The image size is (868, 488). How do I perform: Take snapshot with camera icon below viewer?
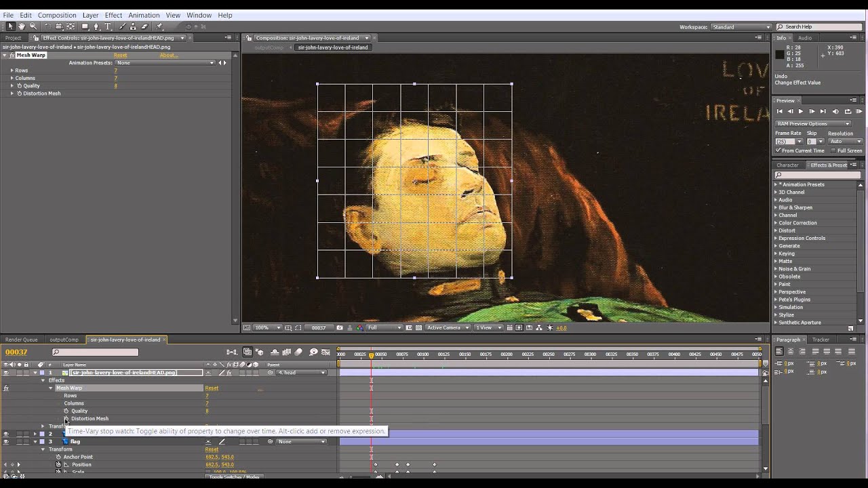[340, 328]
